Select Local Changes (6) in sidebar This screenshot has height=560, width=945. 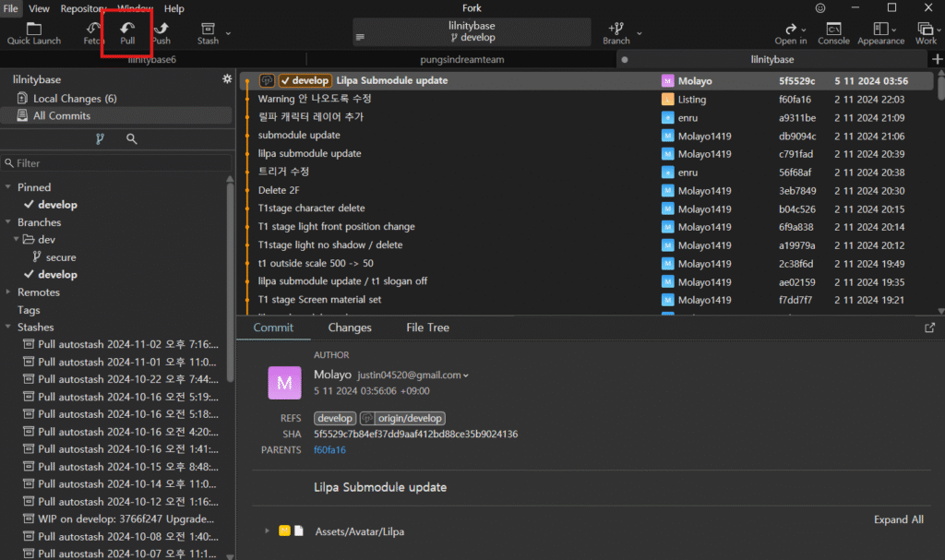74,99
